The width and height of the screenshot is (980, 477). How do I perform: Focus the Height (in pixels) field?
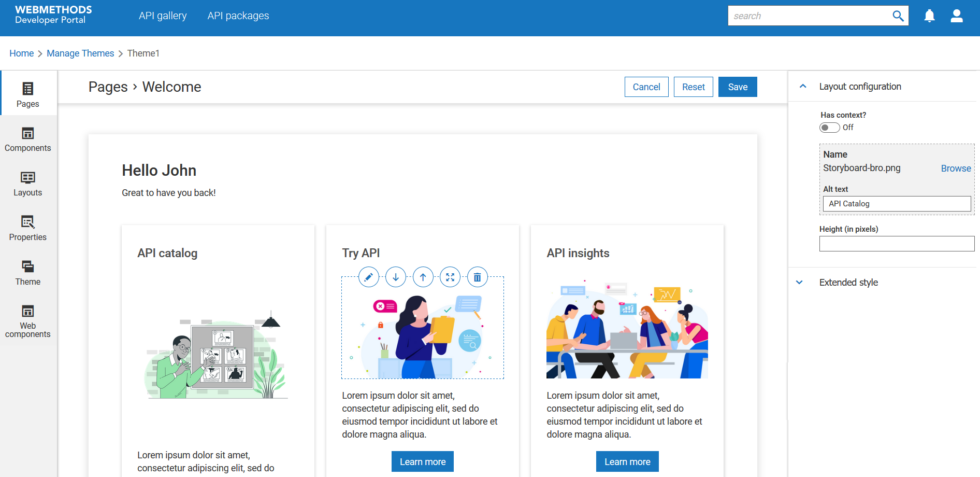tap(897, 244)
